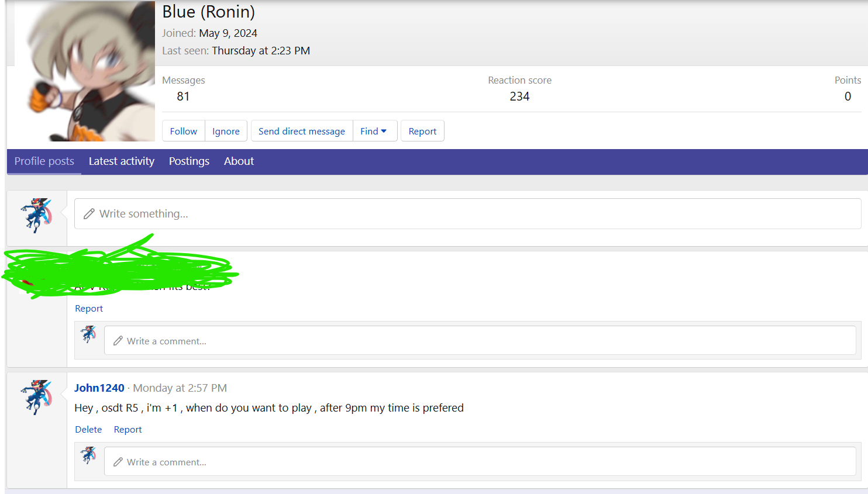Expand the Find dropdown menu
868x494 pixels.
point(374,131)
